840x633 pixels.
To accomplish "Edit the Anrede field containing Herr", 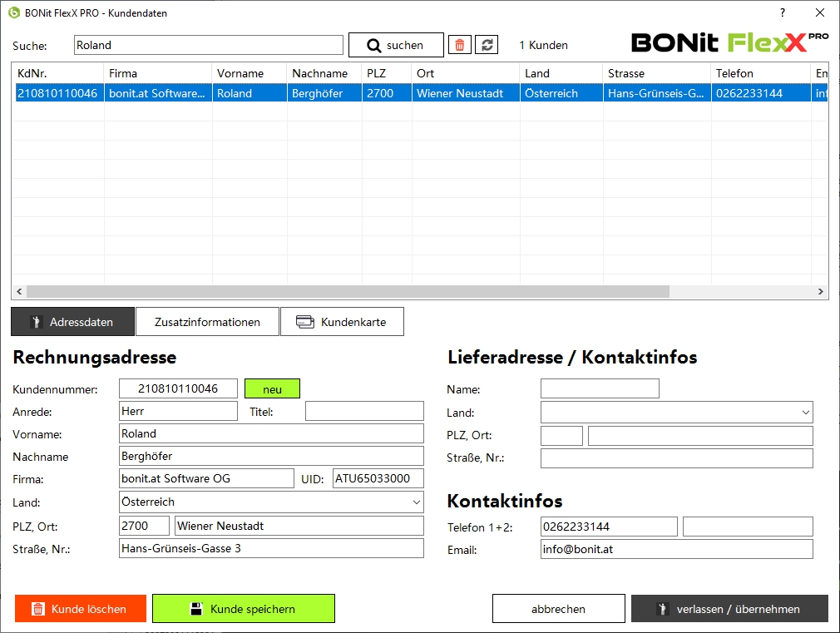I will [178, 411].
